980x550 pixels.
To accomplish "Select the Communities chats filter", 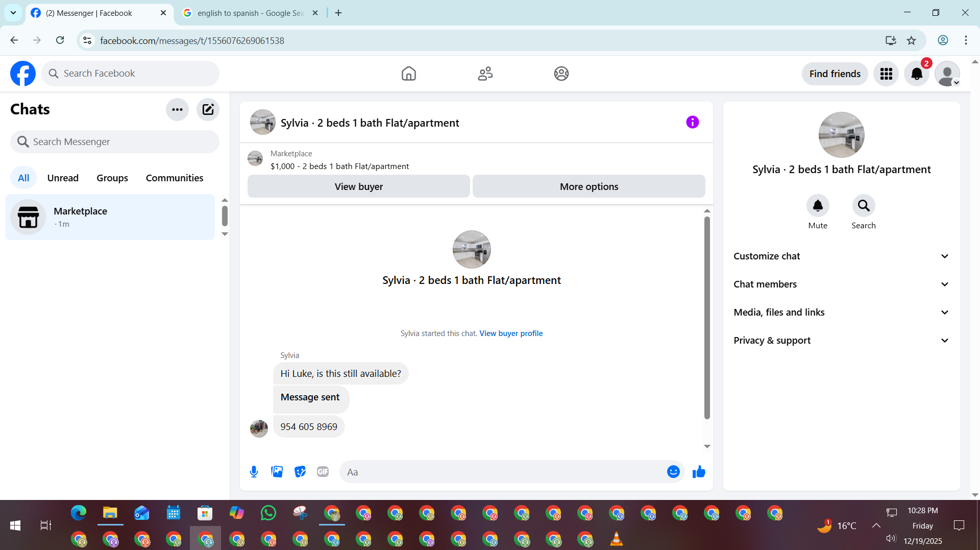I will pyautogui.click(x=175, y=178).
